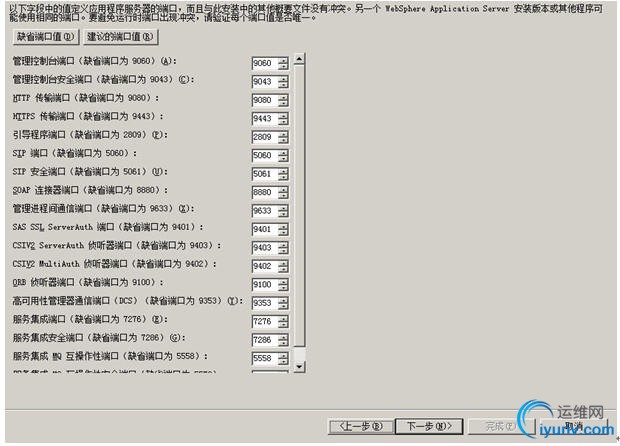Focus the HTTPS transport port field 9443
Viewport: 620px width, 446px height.
[x=265, y=119]
